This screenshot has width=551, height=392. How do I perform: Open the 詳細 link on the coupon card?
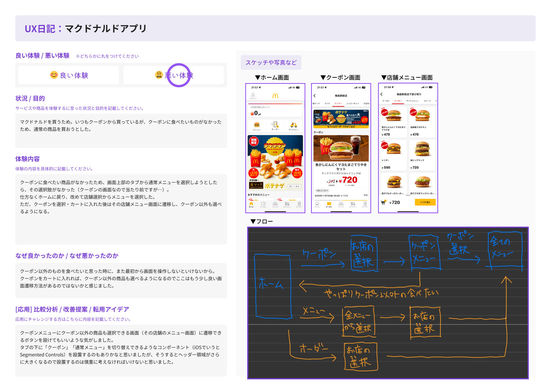(366, 195)
